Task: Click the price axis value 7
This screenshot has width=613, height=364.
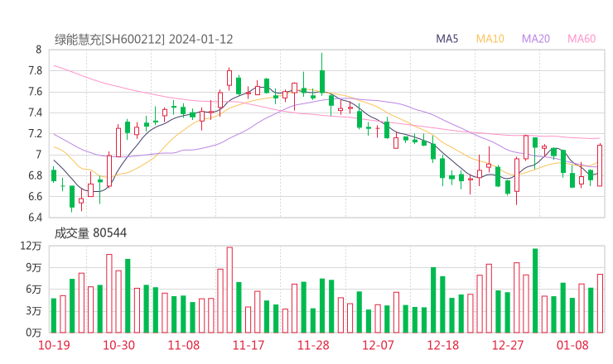Action: (x=38, y=155)
